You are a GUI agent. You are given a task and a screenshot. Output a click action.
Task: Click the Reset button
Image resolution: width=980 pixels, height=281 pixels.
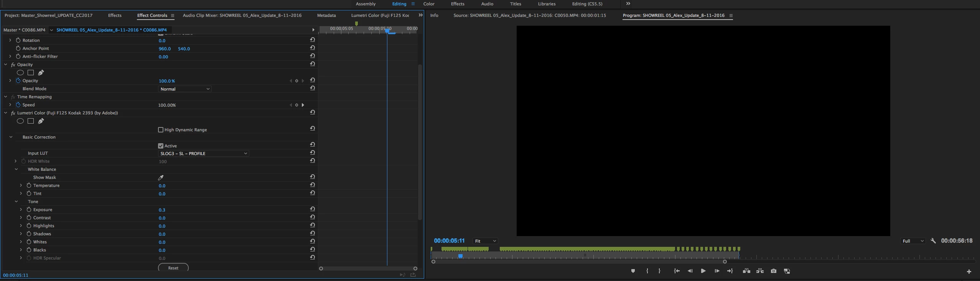pos(173,268)
